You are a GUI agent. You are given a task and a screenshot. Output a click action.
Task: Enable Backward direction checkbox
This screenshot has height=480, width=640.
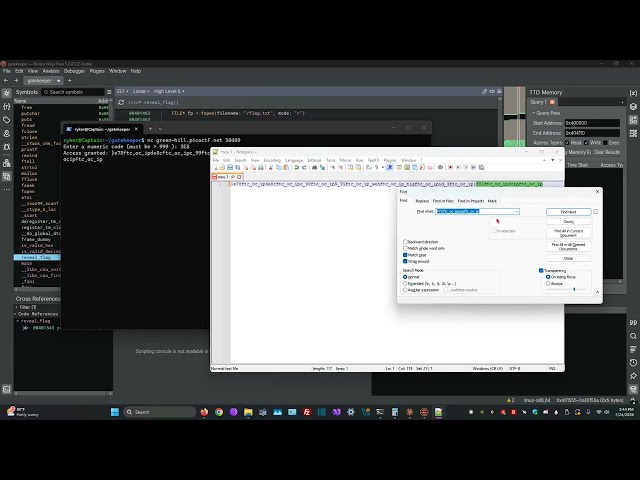click(405, 242)
